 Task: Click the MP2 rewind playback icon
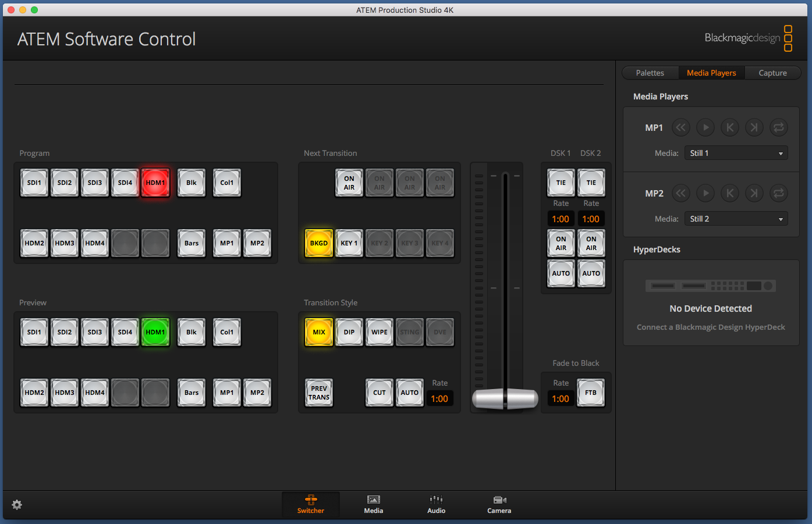[x=681, y=193]
